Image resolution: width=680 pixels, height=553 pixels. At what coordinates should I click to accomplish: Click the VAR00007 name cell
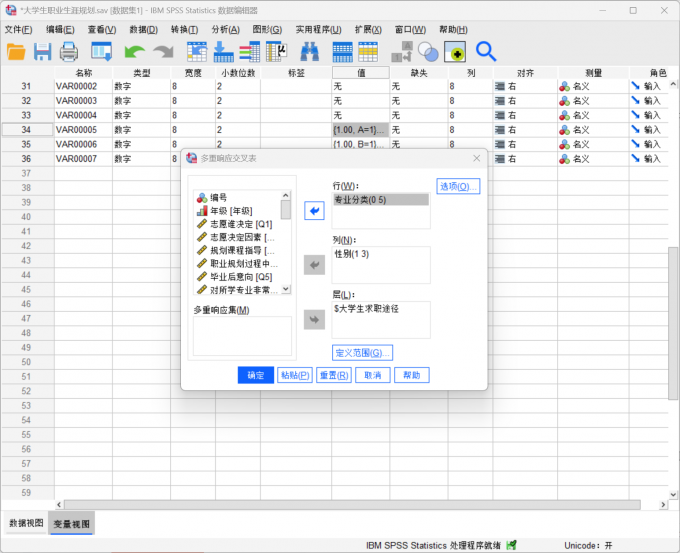[x=83, y=159]
